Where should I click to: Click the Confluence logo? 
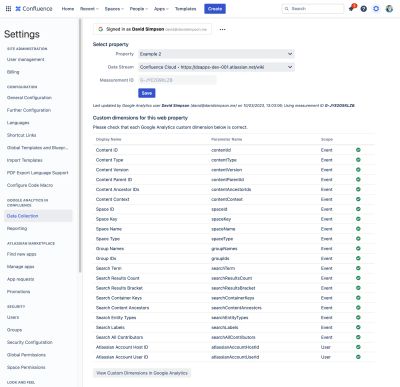34,9
